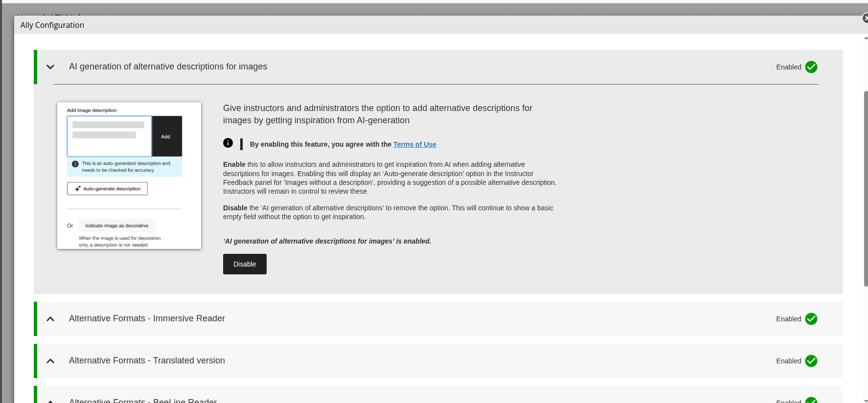Click the italic status text saying feature is enabled
The image size is (868, 403).
(x=327, y=241)
